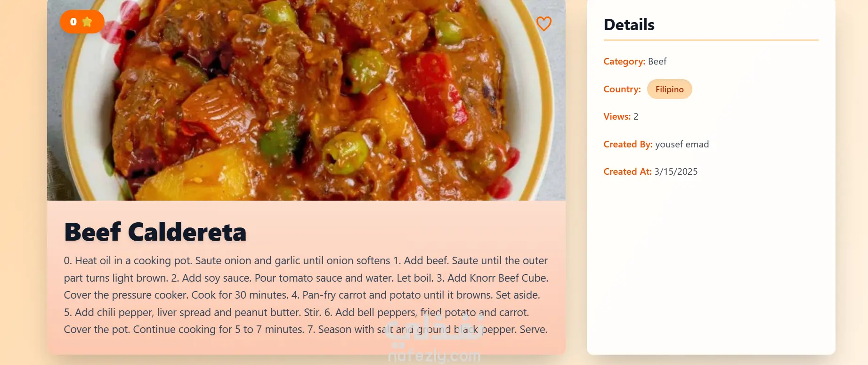
Task: Open author yousef emad's name
Action: point(682,145)
